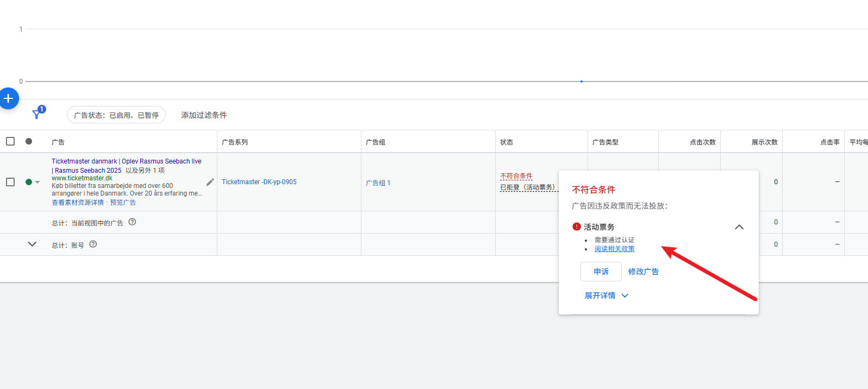This screenshot has width=868, height=389.
Task: Sort by the 展示次数 column header
Action: click(x=764, y=142)
